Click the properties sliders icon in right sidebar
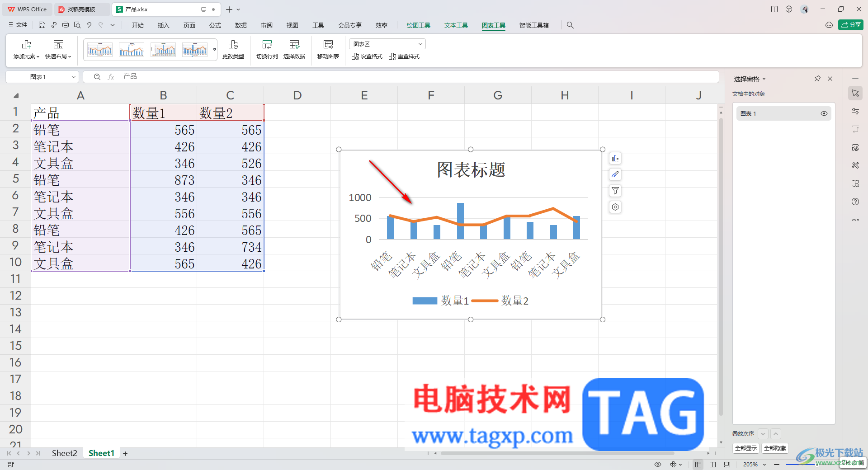Screen dimensions: 868x470 click(x=855, y=111)
